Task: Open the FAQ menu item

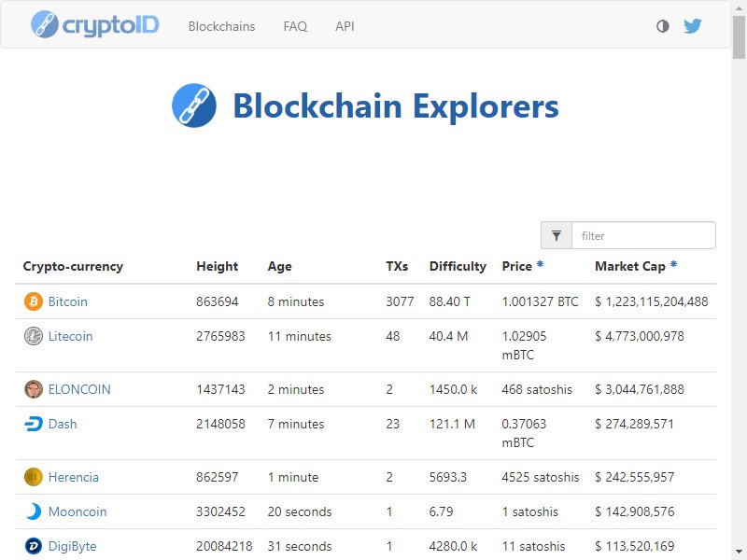Action: coord(295,26)
